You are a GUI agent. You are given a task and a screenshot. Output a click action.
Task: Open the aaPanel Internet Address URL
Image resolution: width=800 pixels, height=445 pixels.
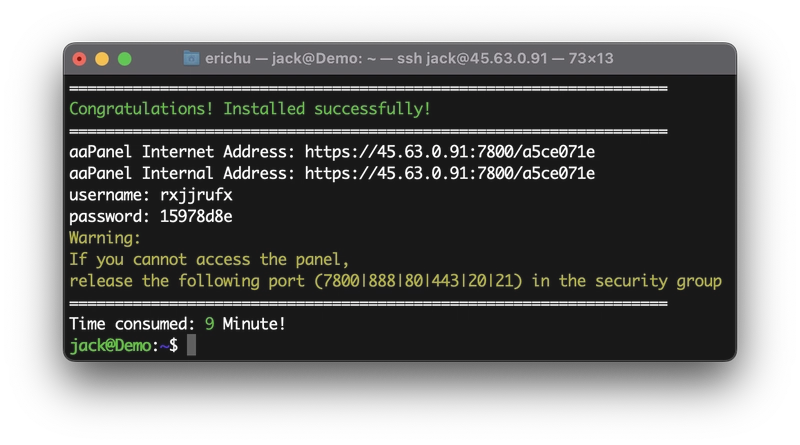pos(449,152)
